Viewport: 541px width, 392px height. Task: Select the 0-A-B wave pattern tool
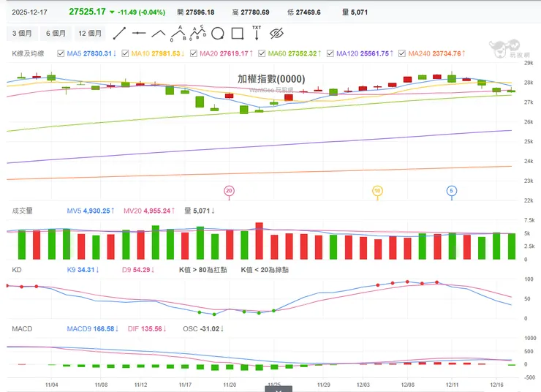click(178, 33)
